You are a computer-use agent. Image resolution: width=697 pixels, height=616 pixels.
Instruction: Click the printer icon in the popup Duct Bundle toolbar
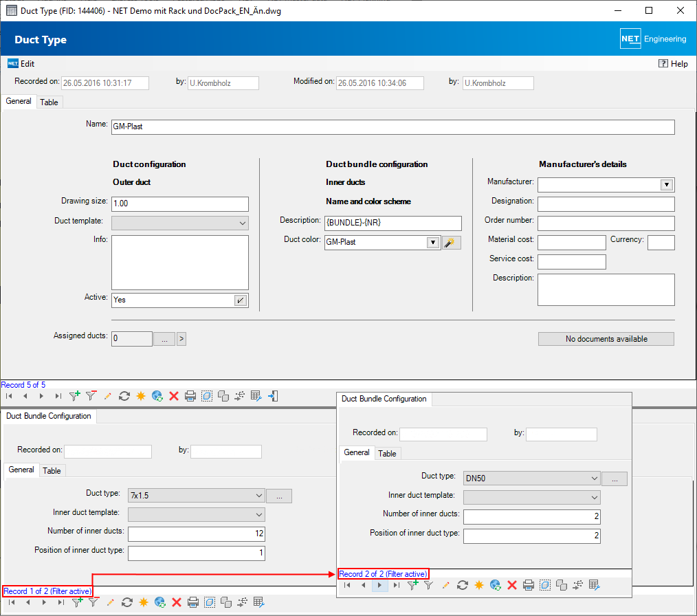tap(528, 585)
